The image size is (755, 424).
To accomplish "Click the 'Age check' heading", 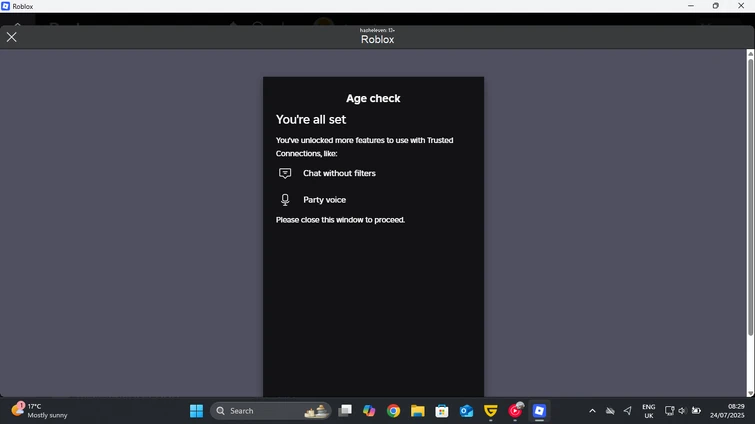I will point(373,98).
